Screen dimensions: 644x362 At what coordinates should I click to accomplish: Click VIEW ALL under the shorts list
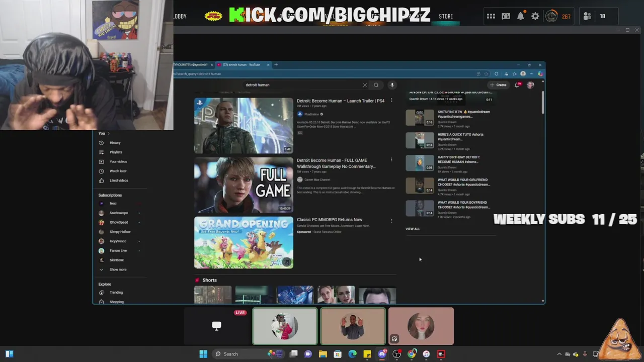[x=413, y=229]
